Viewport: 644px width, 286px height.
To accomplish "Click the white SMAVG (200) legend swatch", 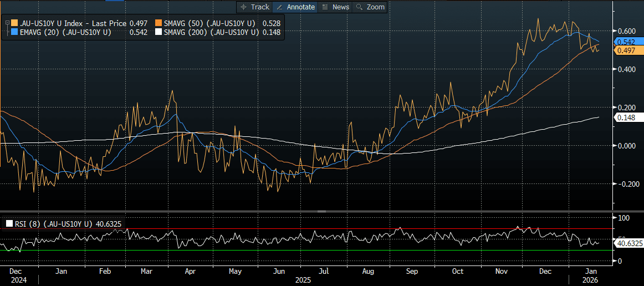I will (x=159, y=33).
